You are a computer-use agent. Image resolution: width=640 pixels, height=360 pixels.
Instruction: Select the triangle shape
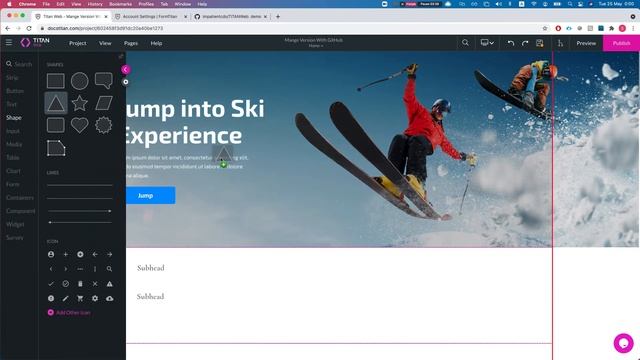click(x=56, y=103)
